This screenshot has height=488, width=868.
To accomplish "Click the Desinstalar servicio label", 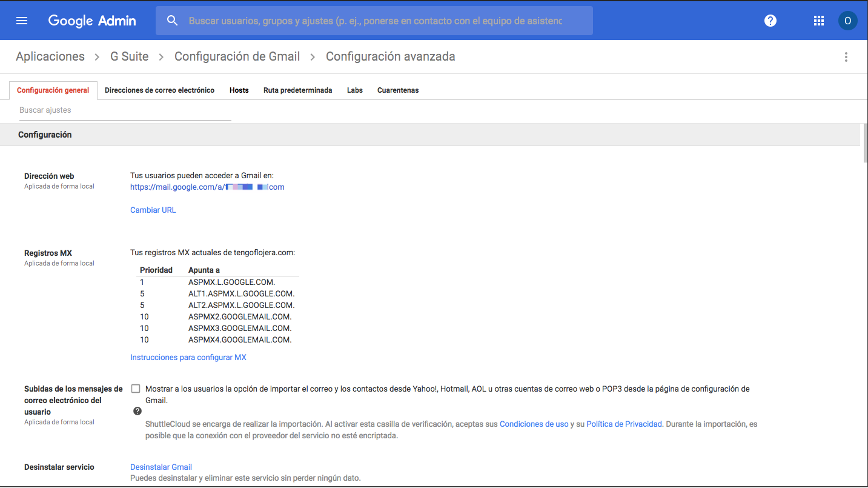I will [59, 467].
